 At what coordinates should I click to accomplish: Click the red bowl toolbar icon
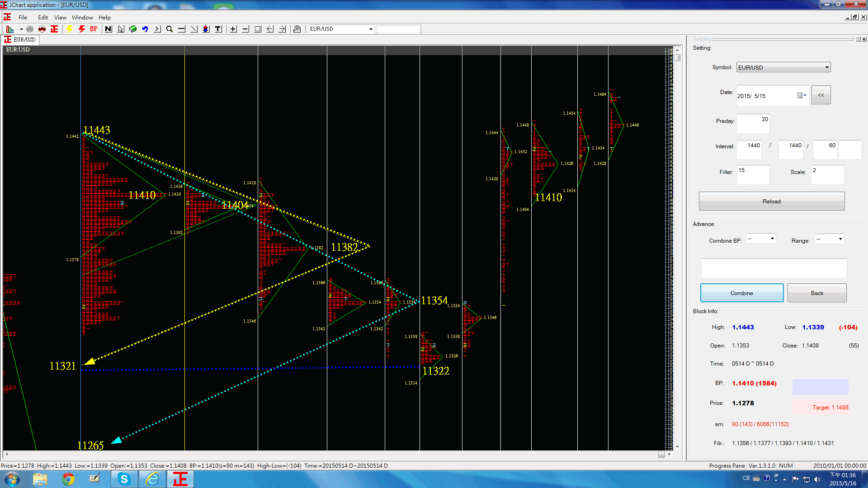(x=42, y=29)
